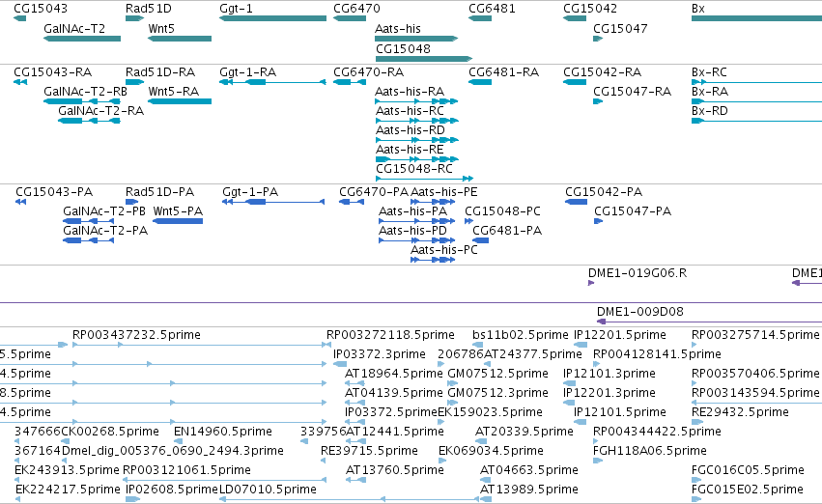
Task: Click the purple DME1-009D08 arrow line
Action: [709, 322]
